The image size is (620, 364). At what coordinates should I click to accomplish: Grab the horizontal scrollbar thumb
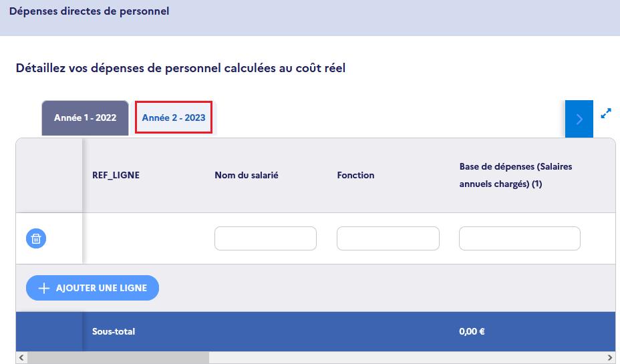(x=118, y=358)
